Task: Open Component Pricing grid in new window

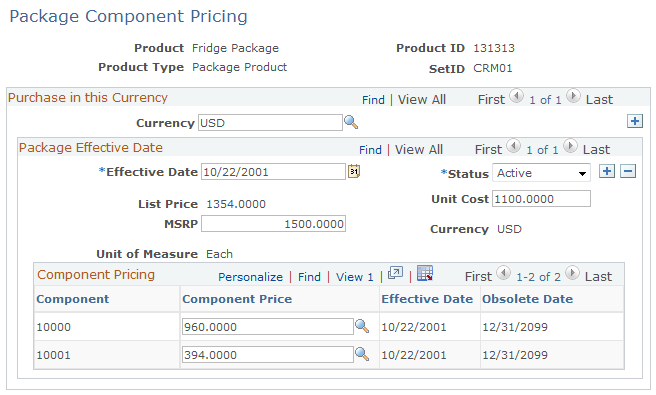Action: coord(395,273)
